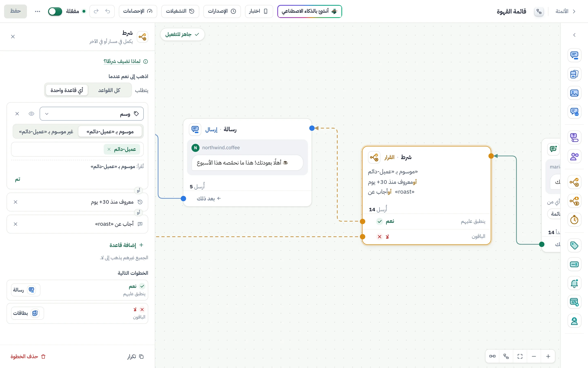The height and width of the screenshot is (368, 588).
Task: Add a message block from the sidebar
Action: (574, 55)
